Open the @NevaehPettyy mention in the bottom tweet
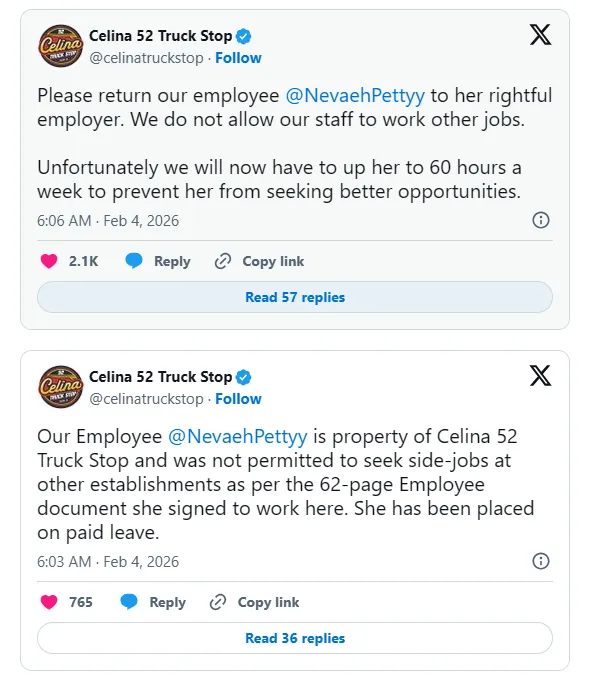The width and height of the screenshot is (602, 682). click(x=239, y=437)
